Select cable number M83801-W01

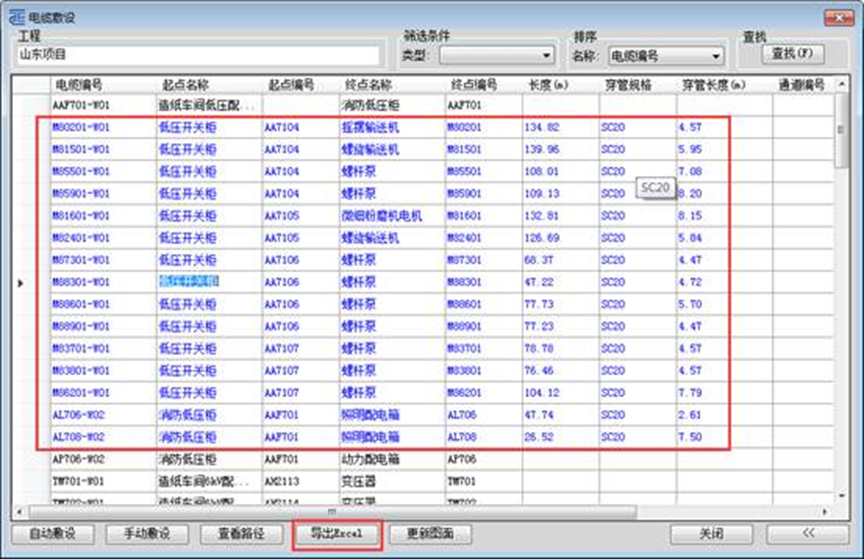point(81,370)
